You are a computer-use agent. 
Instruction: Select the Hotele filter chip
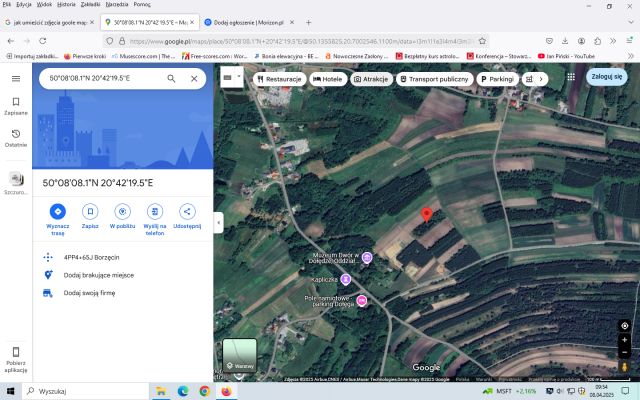pyautogui.click(x=328, y=79)
